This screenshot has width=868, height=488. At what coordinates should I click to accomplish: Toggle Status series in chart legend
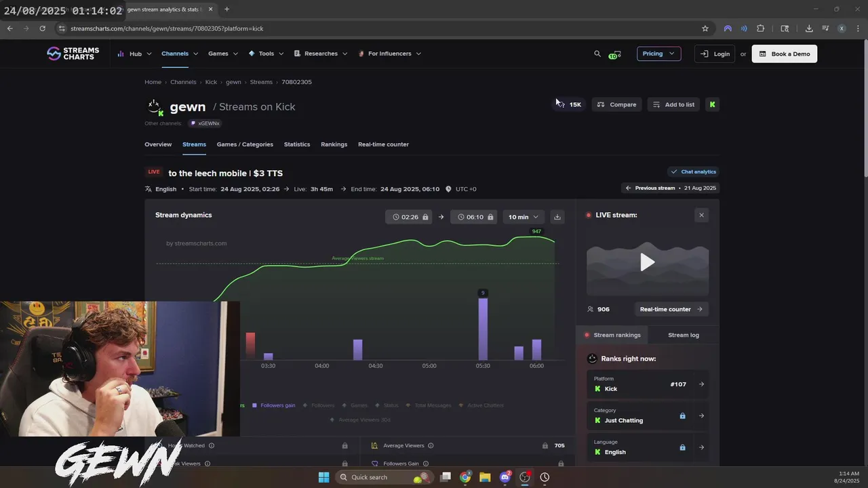(387, 405)
